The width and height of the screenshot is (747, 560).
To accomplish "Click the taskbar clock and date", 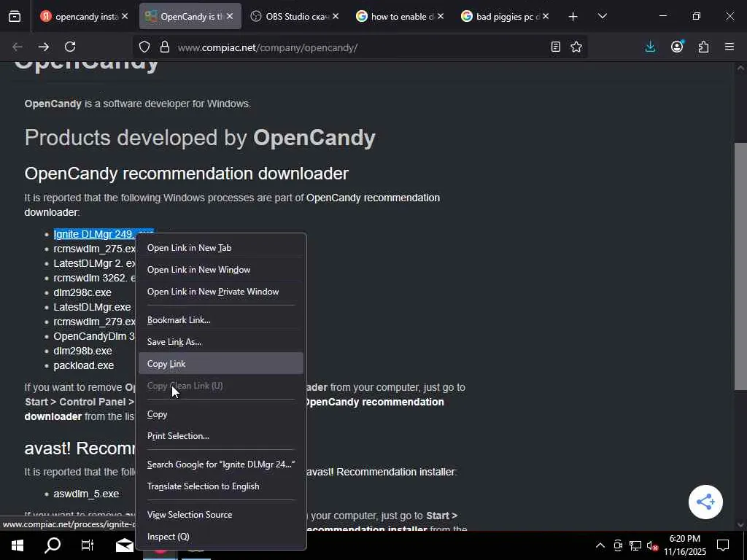I will tap(684, 545).
